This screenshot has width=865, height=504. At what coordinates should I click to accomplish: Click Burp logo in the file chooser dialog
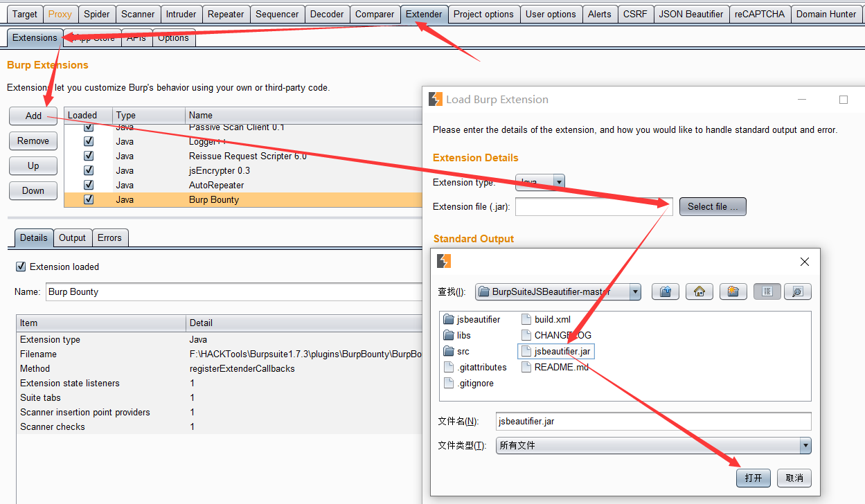(x=444, y=261)
